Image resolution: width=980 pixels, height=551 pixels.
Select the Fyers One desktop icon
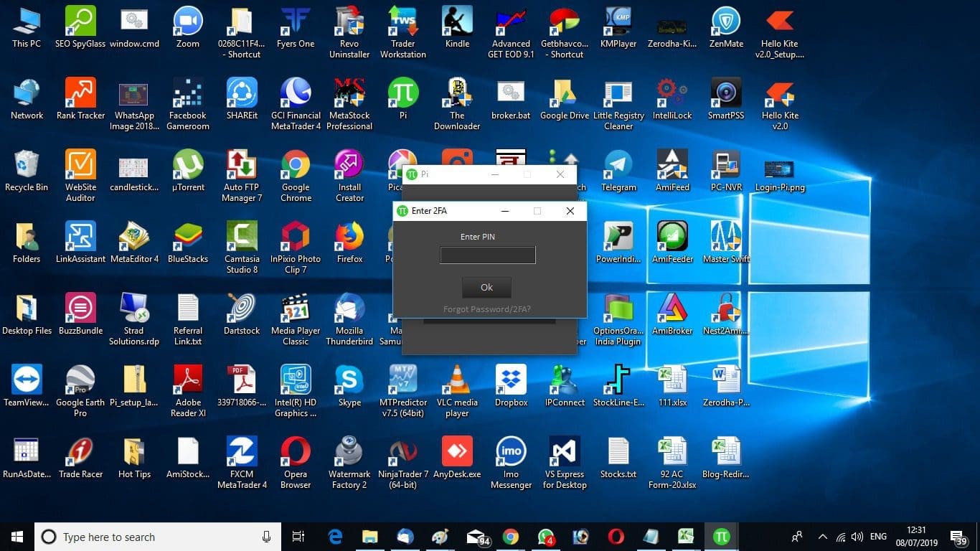click(x=296, y=27)
